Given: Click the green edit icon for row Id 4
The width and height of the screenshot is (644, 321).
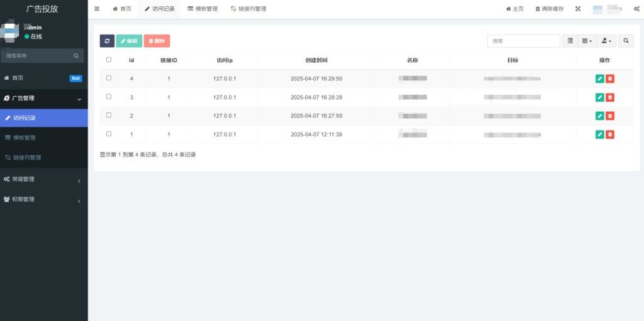Looking at the screenshot, I should pyautogui.click(x=599, y=79).
